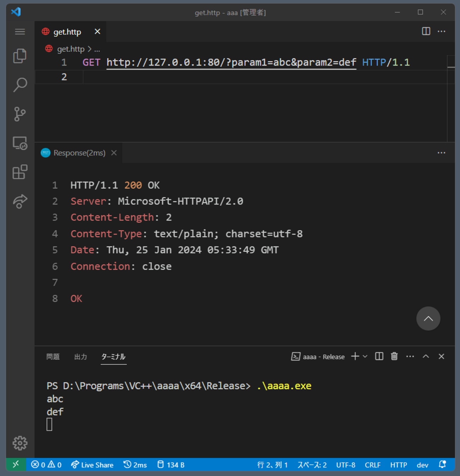Split the editor to the right
460x476 pixels.
click(x=426, y=31)
